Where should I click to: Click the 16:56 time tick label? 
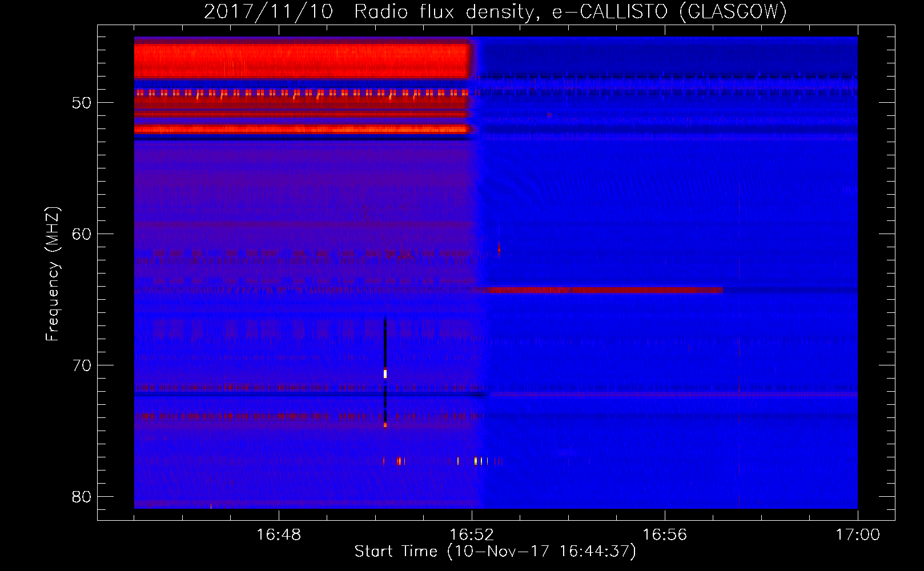[665, 535]
